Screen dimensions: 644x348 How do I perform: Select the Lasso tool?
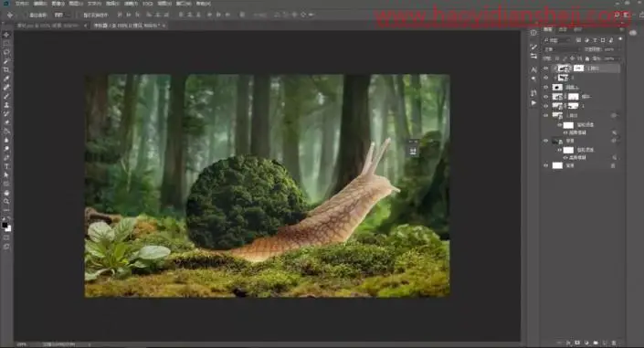point(6,53)
